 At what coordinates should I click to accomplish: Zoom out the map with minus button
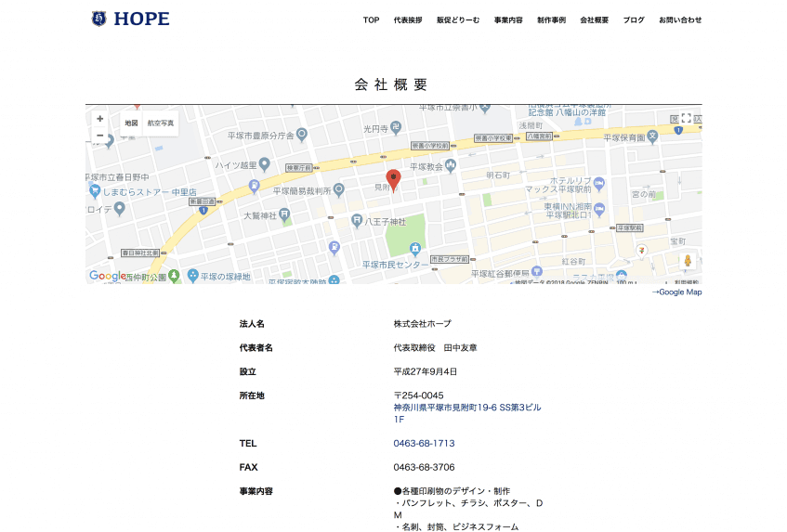click(99, 136)
